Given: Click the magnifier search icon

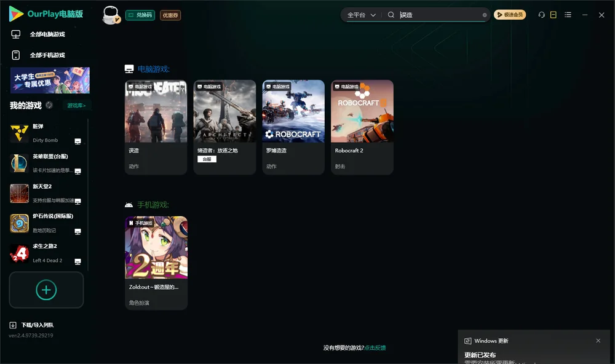Looking at the screenshot, I should click(391, 15).
